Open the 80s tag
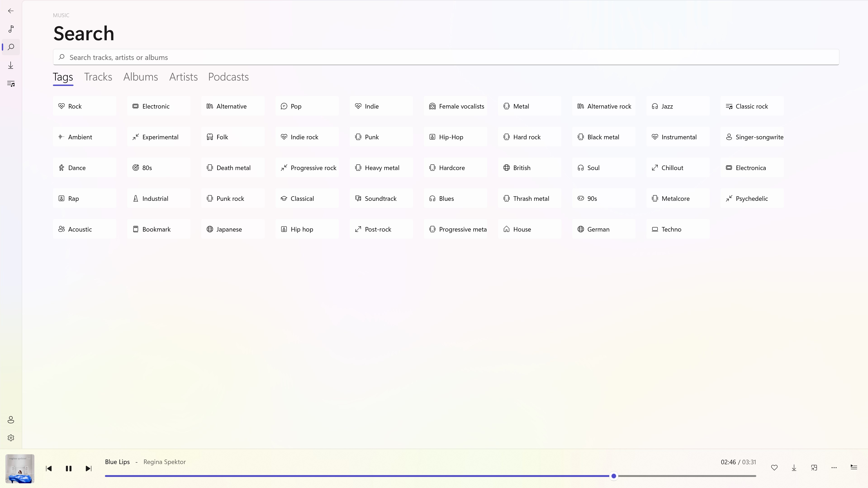Screen dimensions: 868x488 tap(159, 168)
